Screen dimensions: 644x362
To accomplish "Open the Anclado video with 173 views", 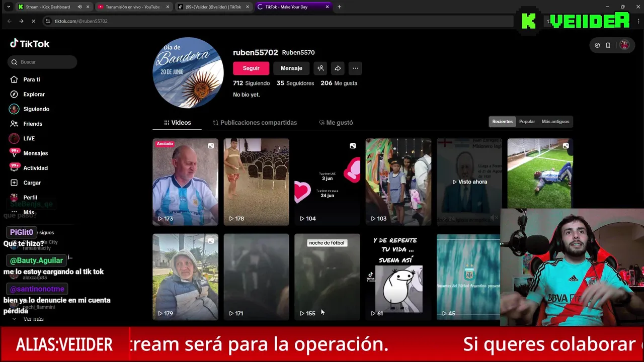I will [186, 182].
